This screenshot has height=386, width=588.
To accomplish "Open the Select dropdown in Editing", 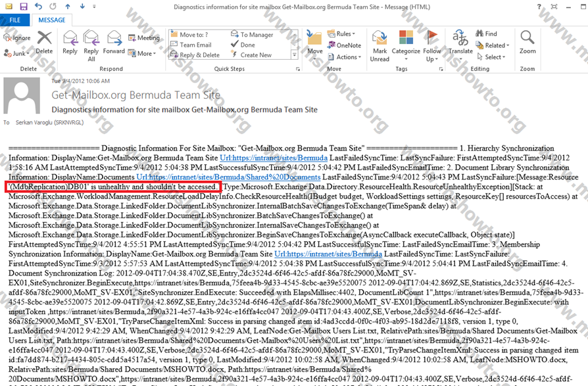I will point(491,57).
